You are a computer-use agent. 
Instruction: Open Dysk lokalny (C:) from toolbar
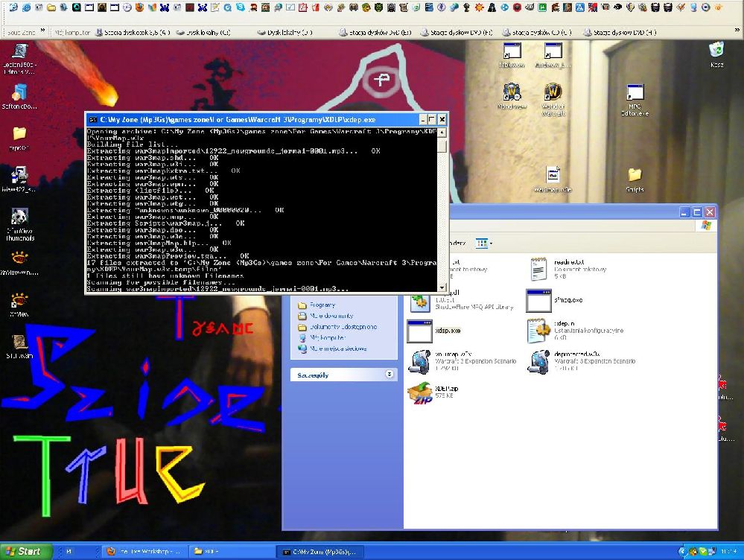click(x=203, y=32)
